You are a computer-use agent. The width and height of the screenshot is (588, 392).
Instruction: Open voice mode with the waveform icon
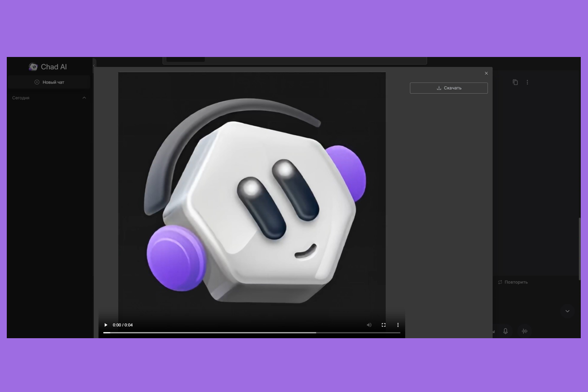tap(525, 331)
